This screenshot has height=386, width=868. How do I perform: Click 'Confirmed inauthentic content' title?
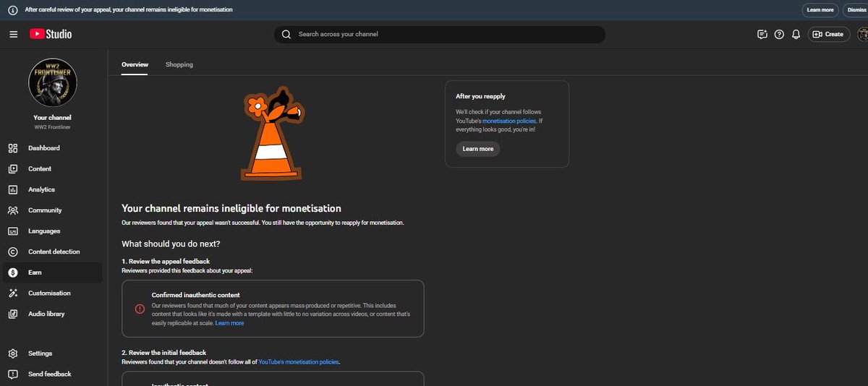(196, 295)
